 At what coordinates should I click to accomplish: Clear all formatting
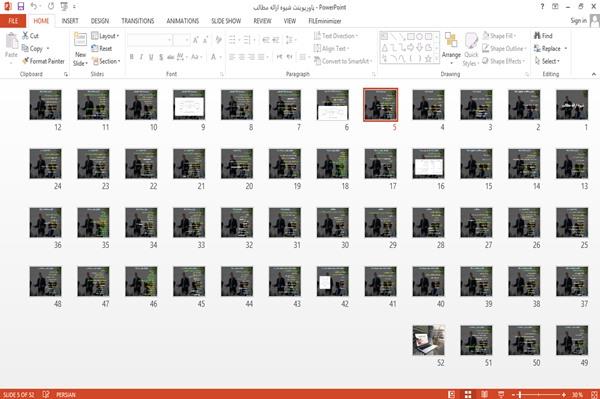click(218, 40)
